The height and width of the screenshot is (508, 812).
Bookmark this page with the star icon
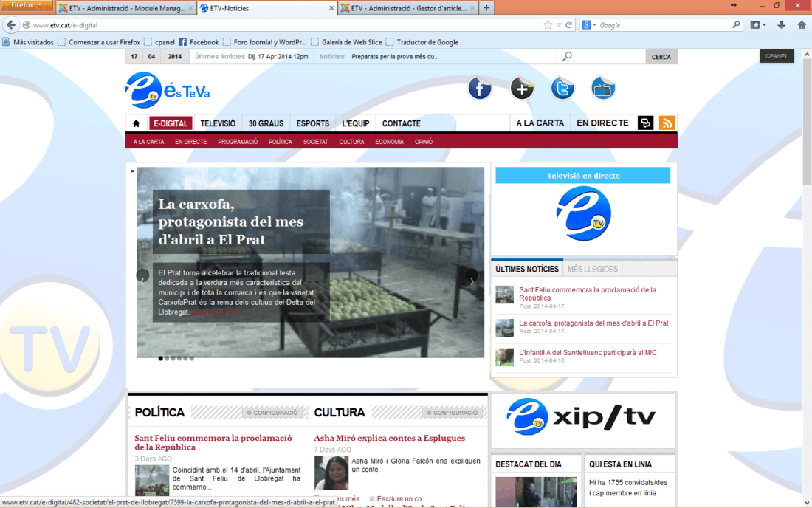pyautogui.click(x=548, y=25)
